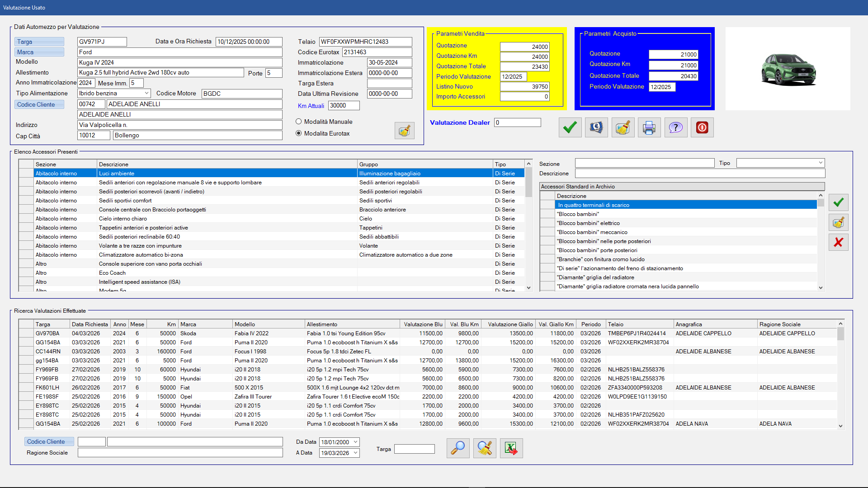Click into the Valutazione Dealer input field

pyautogui.click(x=517, y=122)
